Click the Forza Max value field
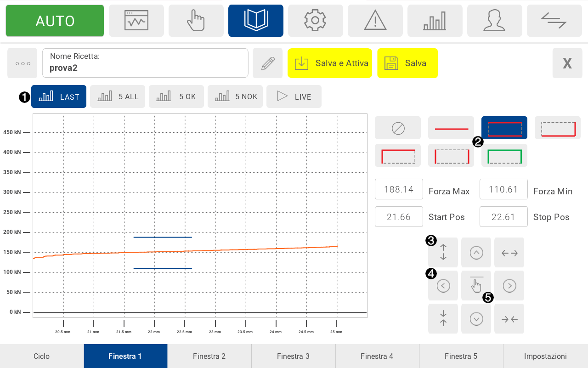The width and height of the screenshot is (588, 368). 399,189
